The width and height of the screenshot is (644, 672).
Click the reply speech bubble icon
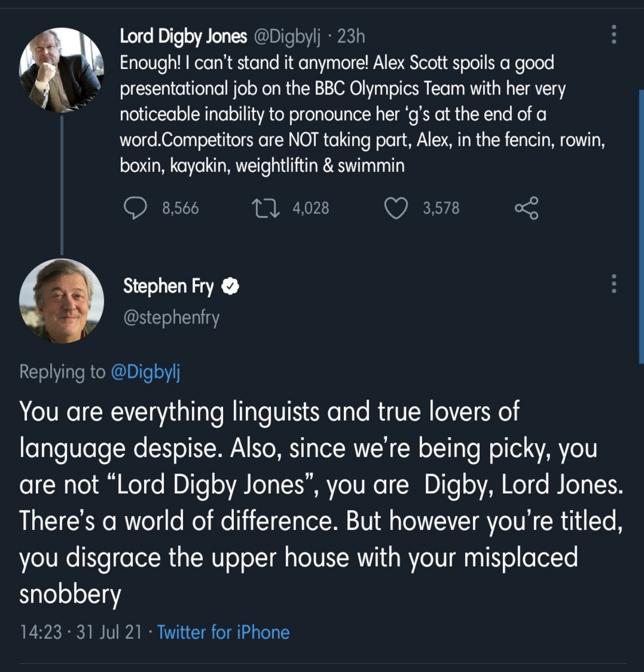135,208
